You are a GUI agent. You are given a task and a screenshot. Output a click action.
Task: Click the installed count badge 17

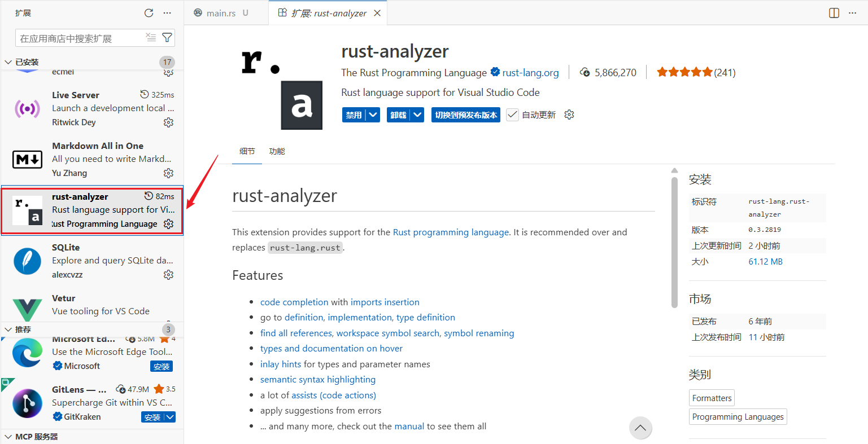167,62
